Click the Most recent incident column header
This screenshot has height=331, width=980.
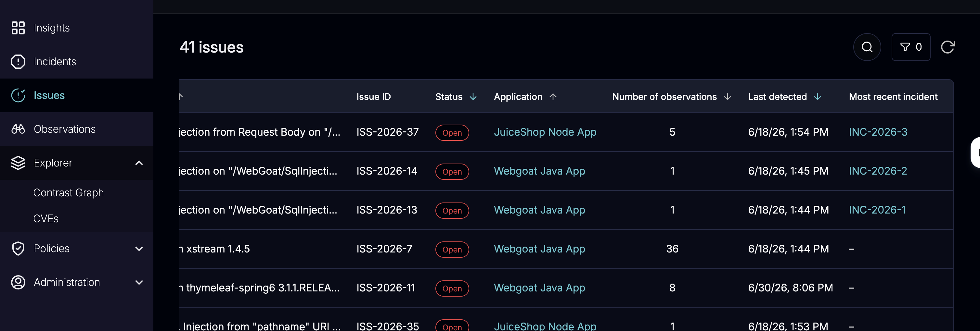coord(893,97)
